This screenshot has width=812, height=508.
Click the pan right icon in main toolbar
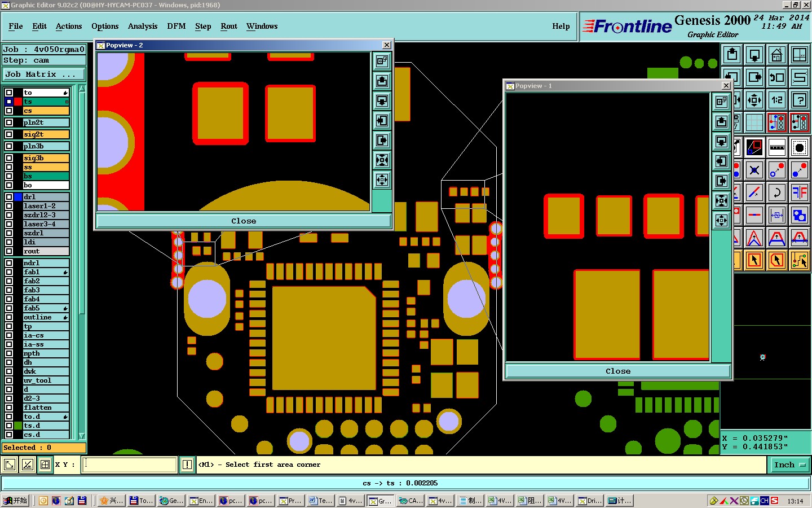tap(754, 77)
